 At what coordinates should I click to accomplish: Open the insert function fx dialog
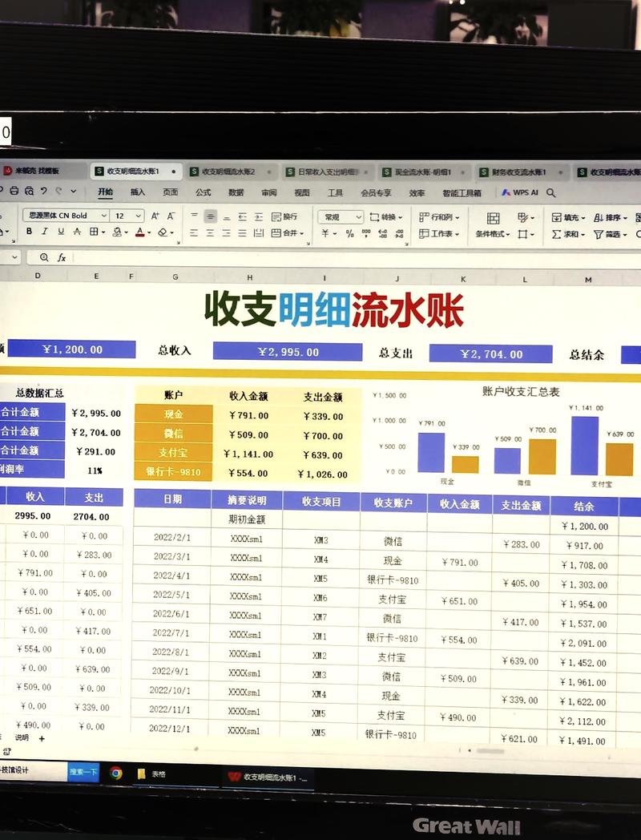coord(62,257)
